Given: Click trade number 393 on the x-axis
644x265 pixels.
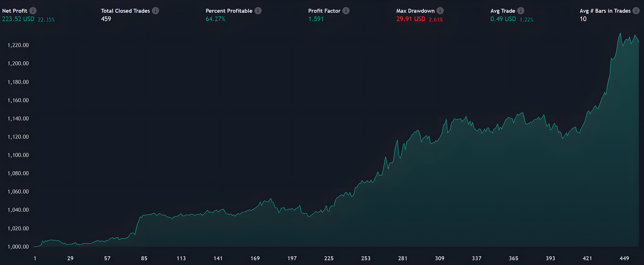Looking at the screenshot, I should click(x=550, y=258).
